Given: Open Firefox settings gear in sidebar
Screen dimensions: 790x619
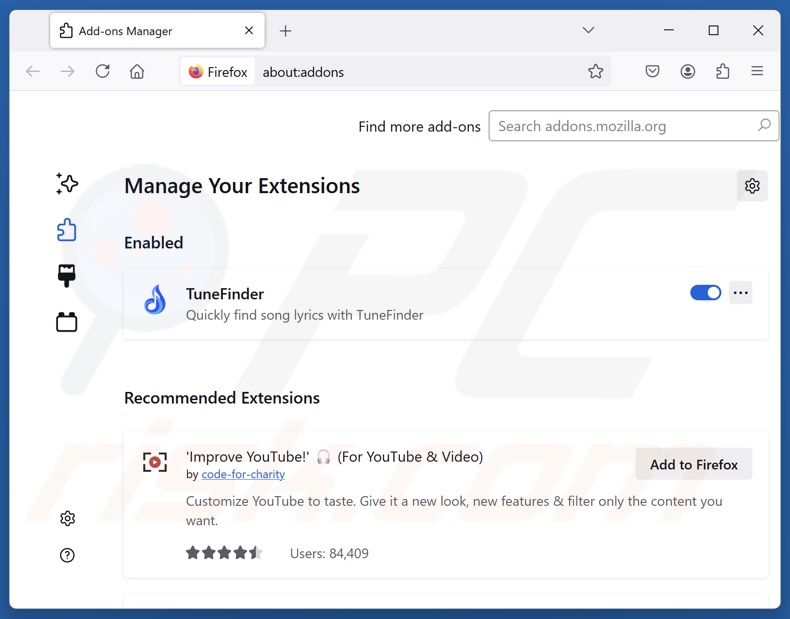Looking at the screenshot, I should [67, 518].
